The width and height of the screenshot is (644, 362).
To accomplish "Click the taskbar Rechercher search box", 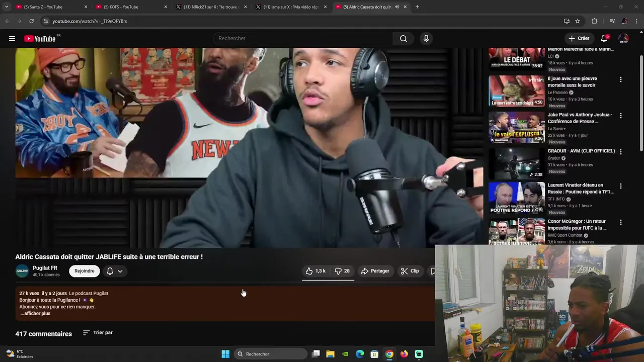I will [x=271, y=354].
